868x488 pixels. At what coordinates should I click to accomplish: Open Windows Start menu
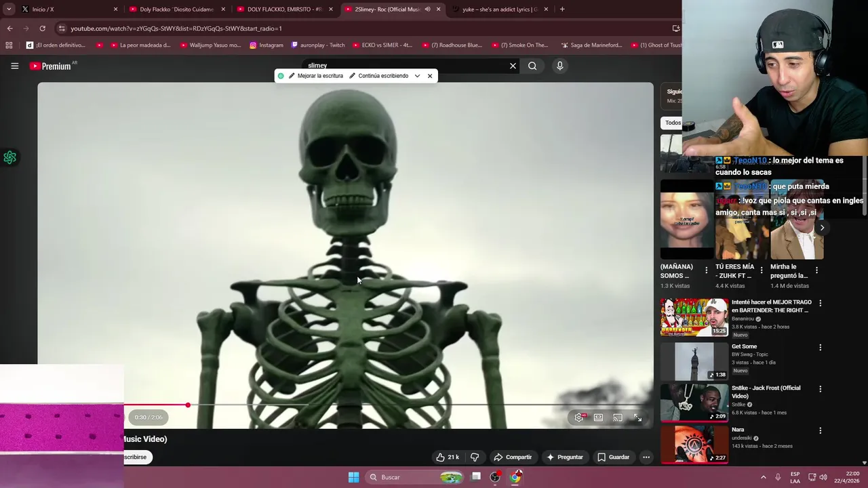353,477
